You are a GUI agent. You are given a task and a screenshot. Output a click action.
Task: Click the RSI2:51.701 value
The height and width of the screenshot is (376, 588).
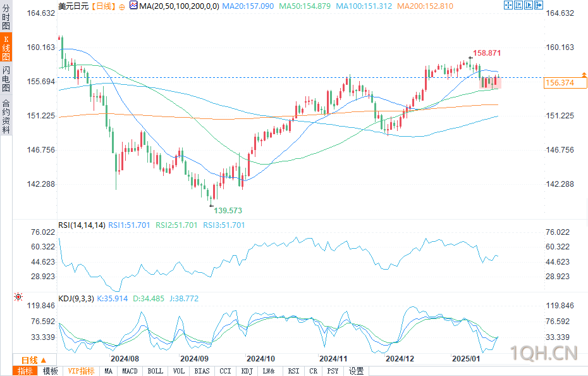pyautogui.click(x=176, y=225)
